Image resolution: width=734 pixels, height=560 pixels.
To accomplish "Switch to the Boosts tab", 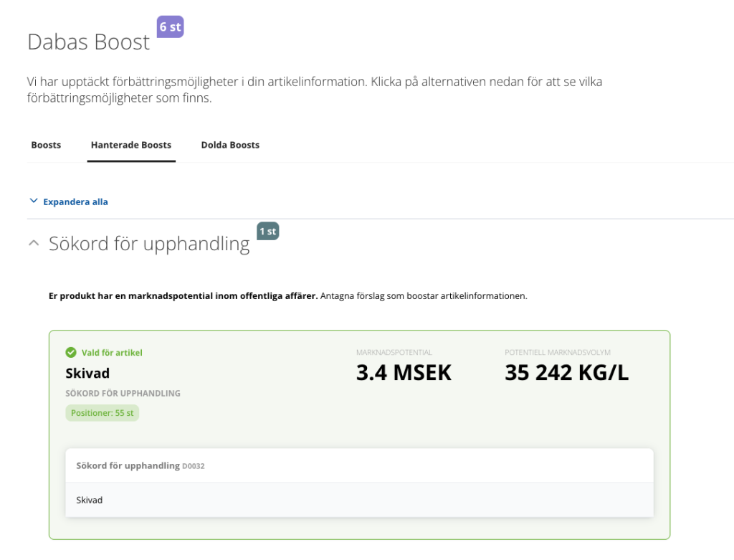I will 46,145.
